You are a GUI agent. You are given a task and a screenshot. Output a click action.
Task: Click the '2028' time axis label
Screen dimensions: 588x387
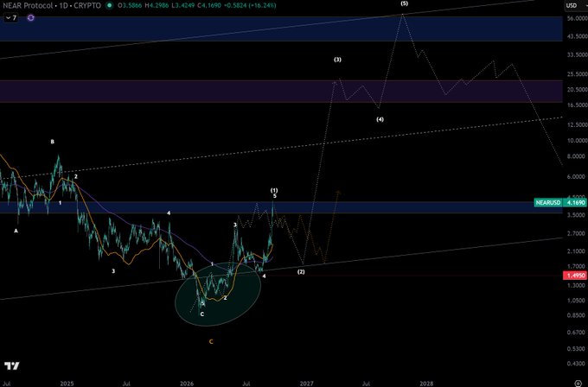[426, 384]
